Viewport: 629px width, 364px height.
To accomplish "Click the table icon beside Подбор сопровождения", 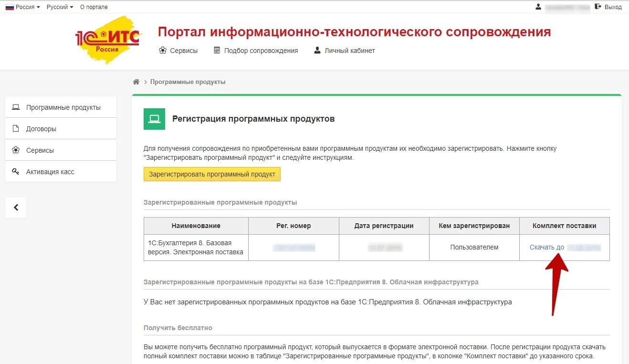I will tap(217, 50).
